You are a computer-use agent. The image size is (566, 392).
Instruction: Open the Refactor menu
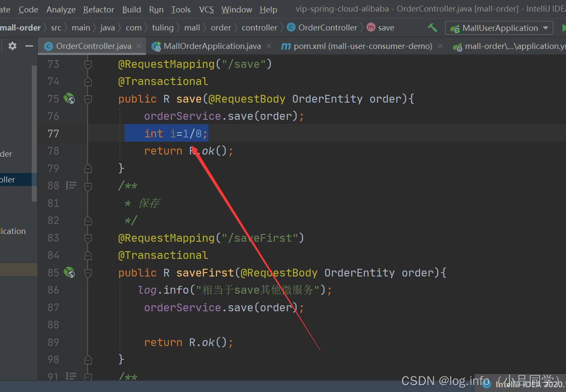point(99,9)
